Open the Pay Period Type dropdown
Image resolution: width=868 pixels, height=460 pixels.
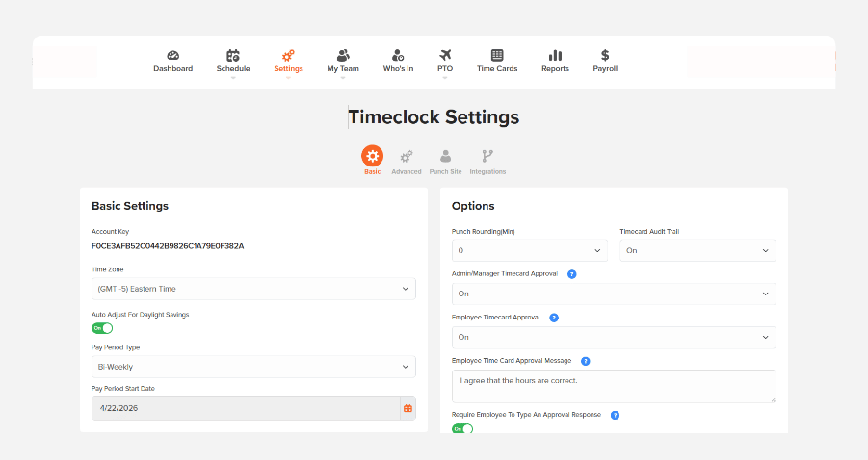coord(253,367)
